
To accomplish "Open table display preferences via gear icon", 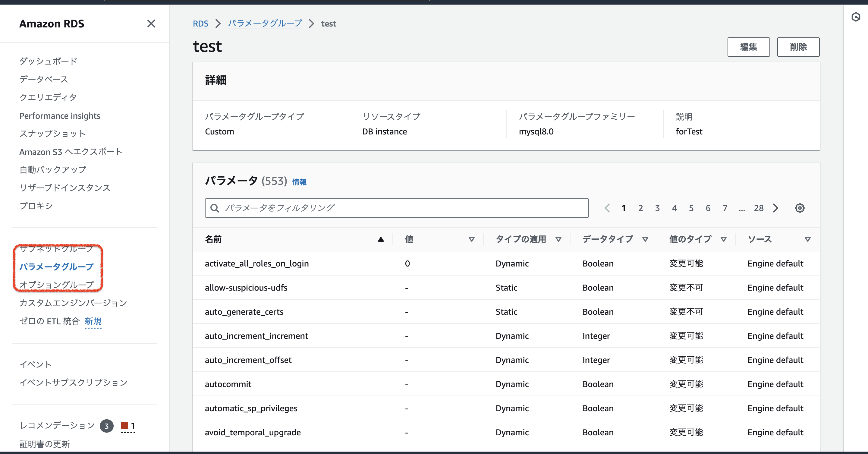I will click(x=800, y=208).
